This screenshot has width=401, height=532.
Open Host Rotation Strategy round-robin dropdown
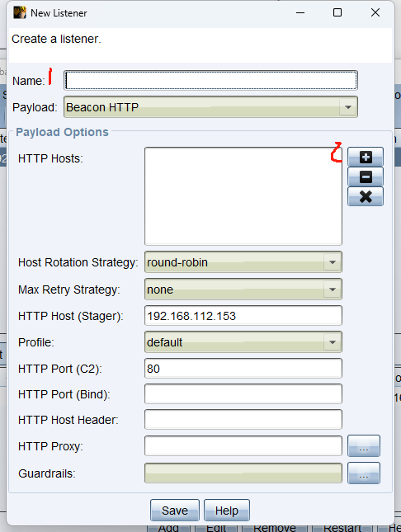pyautogui.click(x=243, y=262)
